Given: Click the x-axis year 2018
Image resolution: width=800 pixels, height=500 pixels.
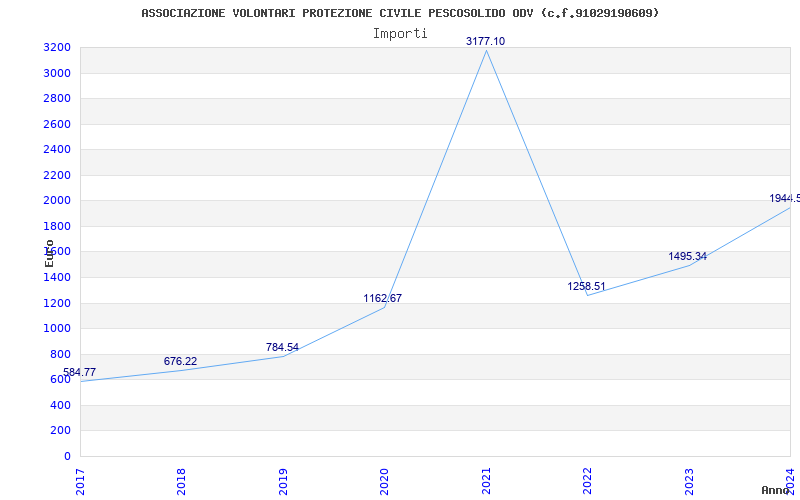Looking at the screenshot, I should (181, 481).
